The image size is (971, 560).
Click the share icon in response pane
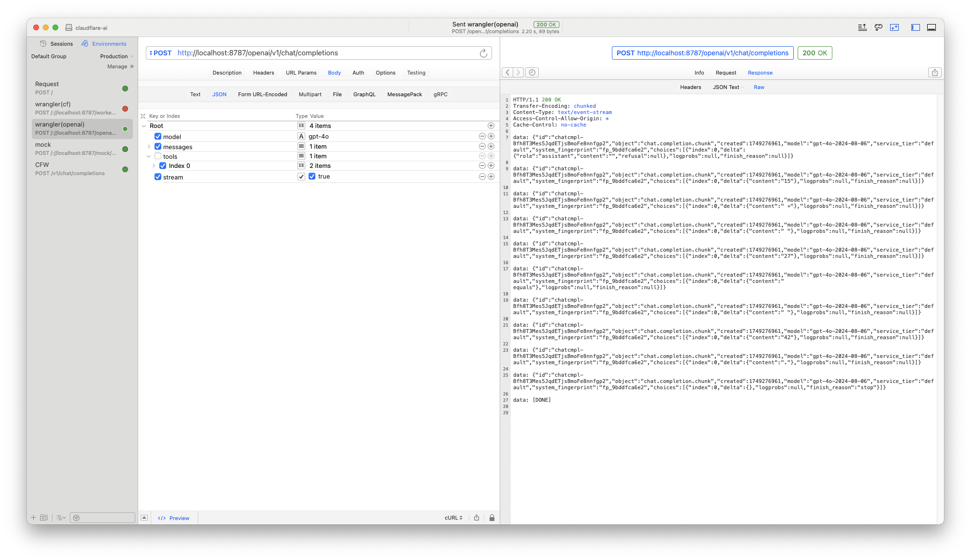click(934, 72)
